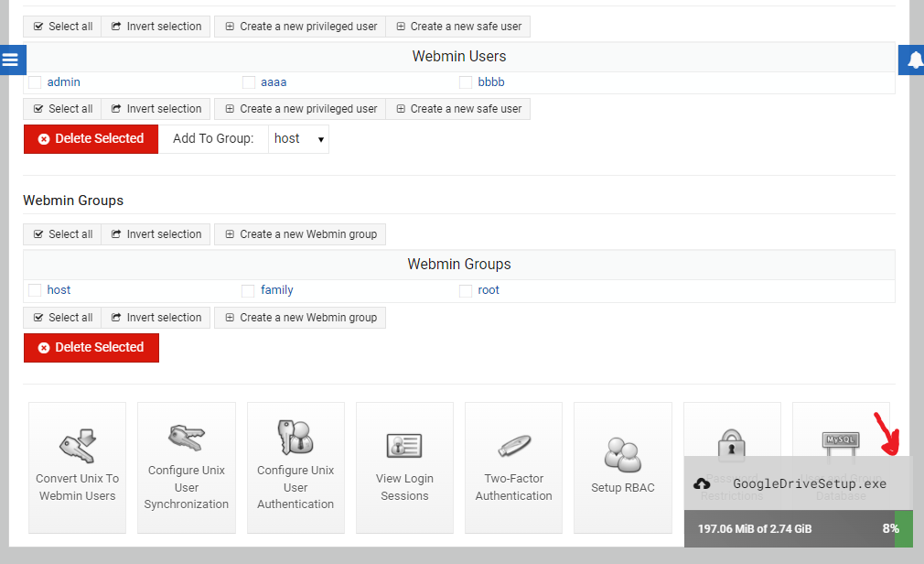Image resolution: width=924 pixels, height=564 pixels.
Task: Open the notifications bell
Action: [x=913, y=60]
